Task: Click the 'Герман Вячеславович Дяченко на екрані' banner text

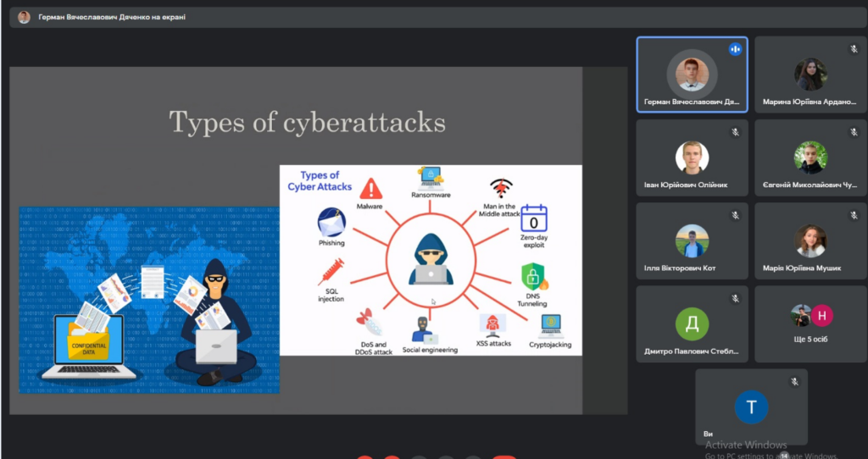Action: (112, 17)
